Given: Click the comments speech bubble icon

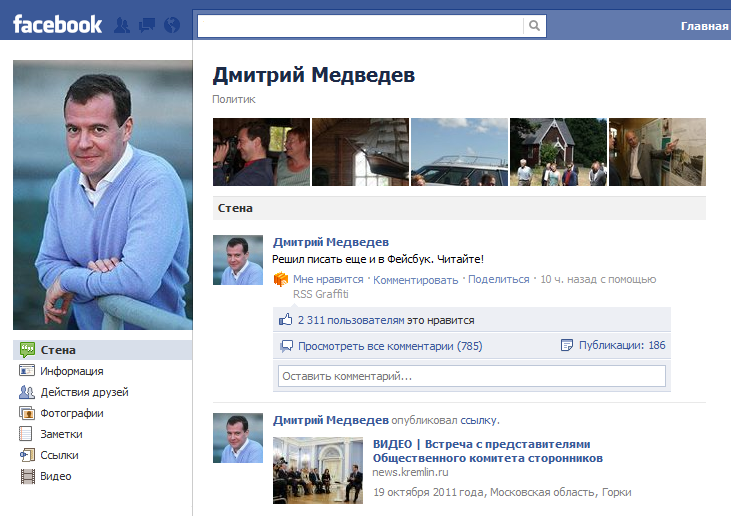Looking at the screenshot, I should tap(287, 346).
